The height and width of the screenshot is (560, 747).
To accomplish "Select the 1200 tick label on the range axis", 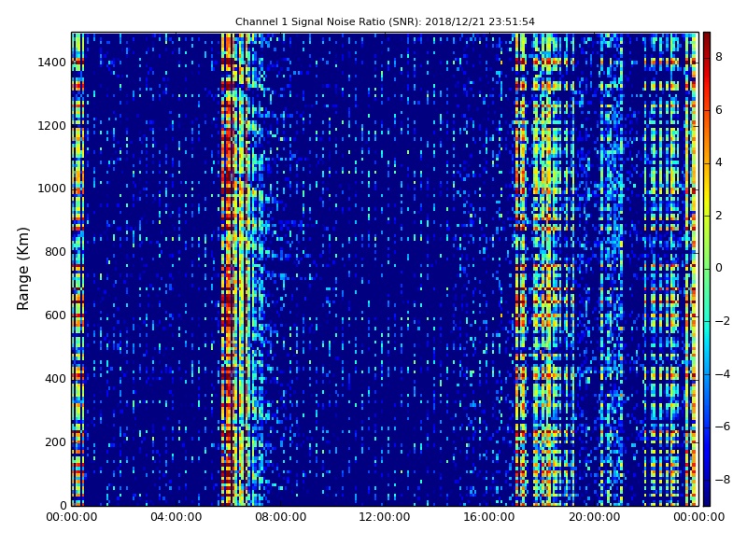I will (x=51, y=126).
